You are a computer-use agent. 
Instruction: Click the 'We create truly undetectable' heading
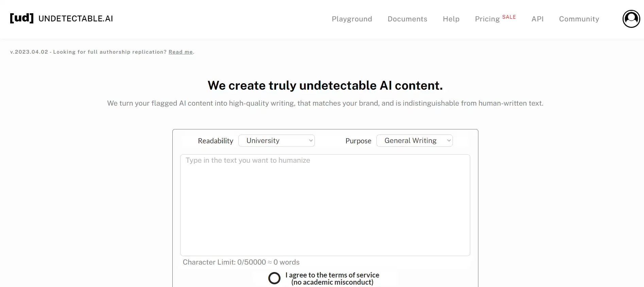tap(325, 86)
